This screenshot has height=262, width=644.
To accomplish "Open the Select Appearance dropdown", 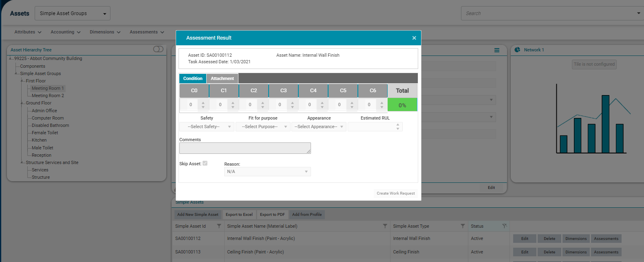I will click(319, 127).
